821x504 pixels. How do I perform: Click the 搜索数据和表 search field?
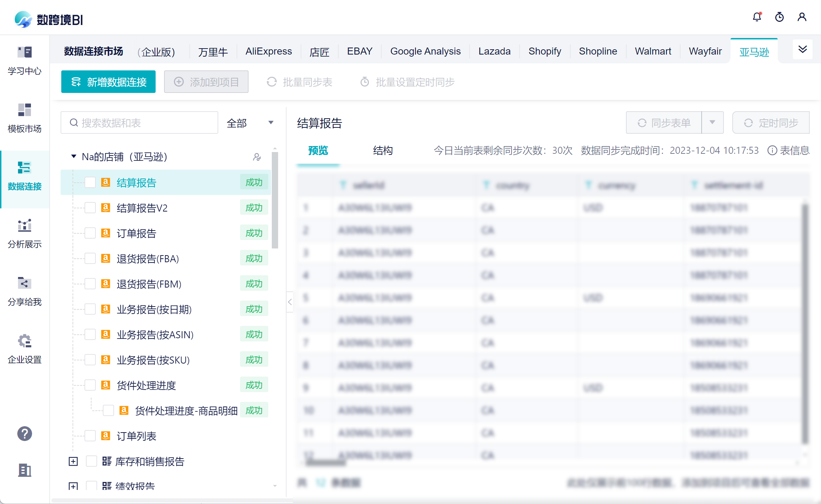tap(139, 123)
